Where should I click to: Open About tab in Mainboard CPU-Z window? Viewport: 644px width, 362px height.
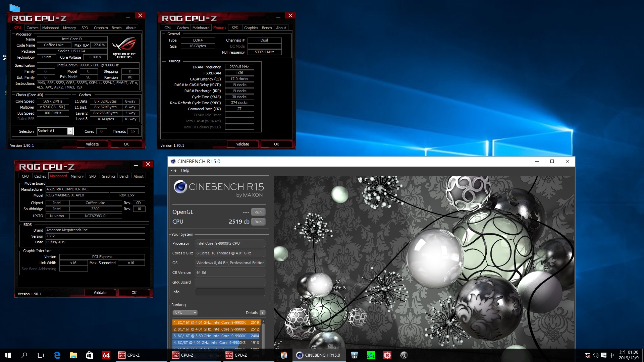coord(139,176)
